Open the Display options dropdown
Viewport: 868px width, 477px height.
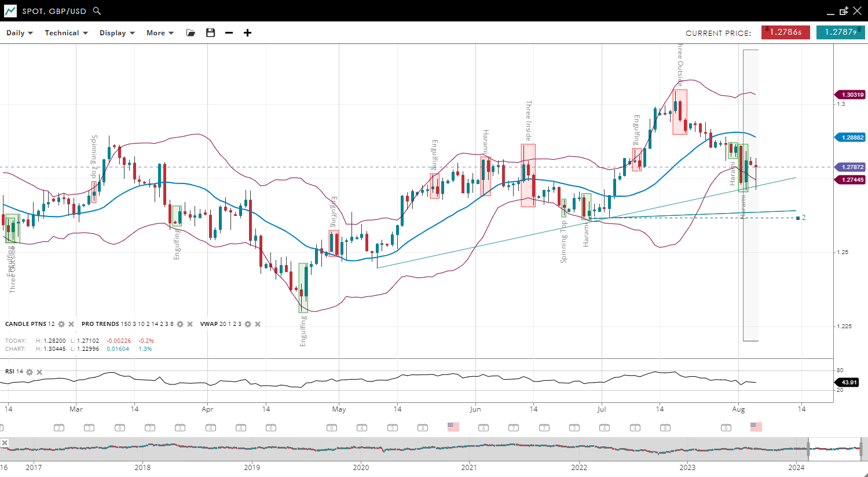[117, 33]
